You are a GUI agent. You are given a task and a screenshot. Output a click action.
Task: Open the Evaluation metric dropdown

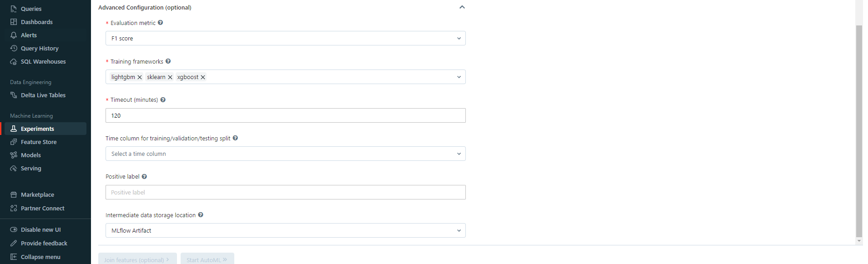pyautogui.click(x=285, y=38)
